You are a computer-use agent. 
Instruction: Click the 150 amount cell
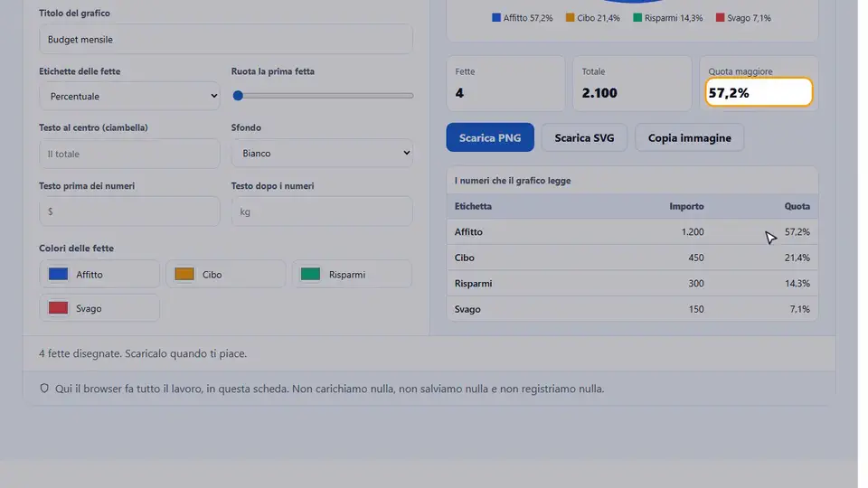click(x=696, y=309)
